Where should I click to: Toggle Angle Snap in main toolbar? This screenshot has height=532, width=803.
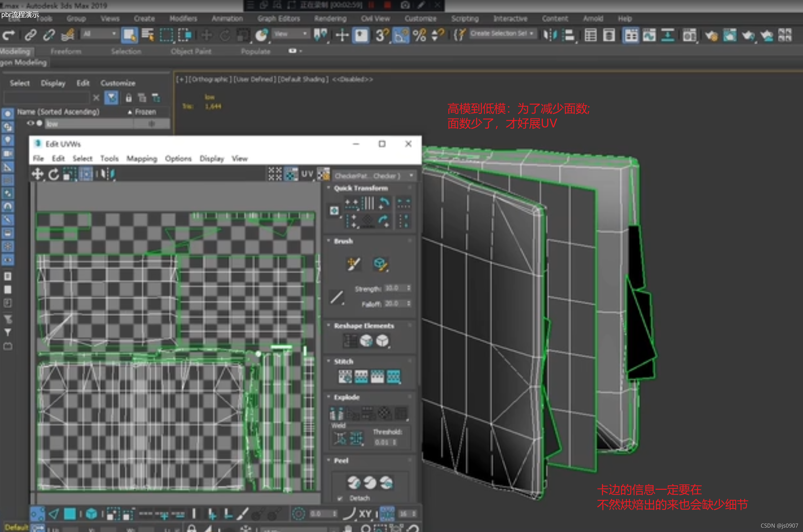pos(400,35)
